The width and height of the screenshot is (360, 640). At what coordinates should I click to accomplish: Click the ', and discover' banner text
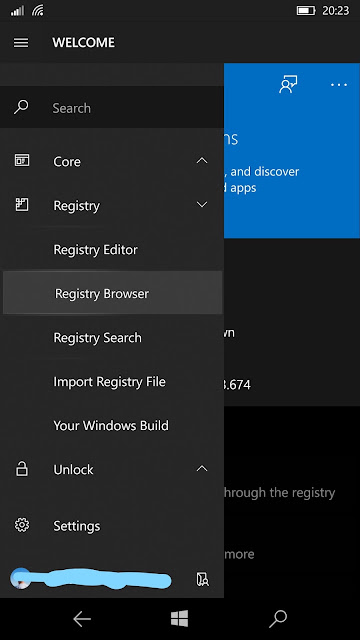tap(262, 171)
